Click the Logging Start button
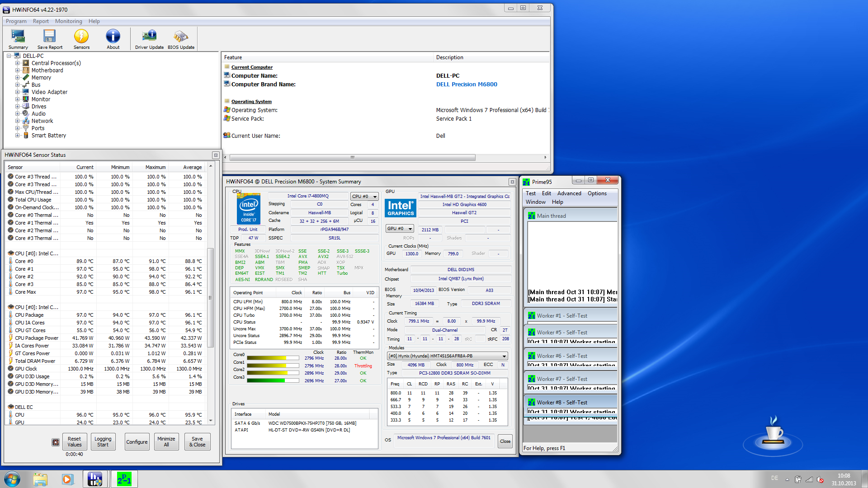Screen dimensions: 868x488 (103, 441)
